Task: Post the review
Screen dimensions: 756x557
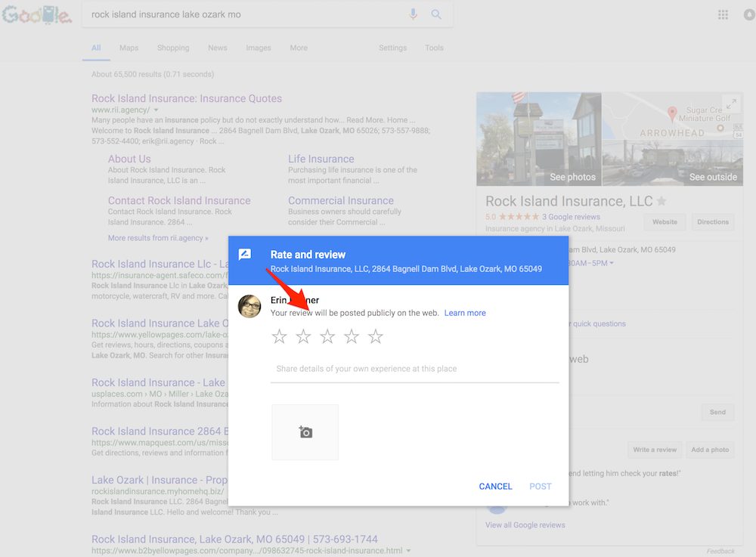Action: click(540, 486)
